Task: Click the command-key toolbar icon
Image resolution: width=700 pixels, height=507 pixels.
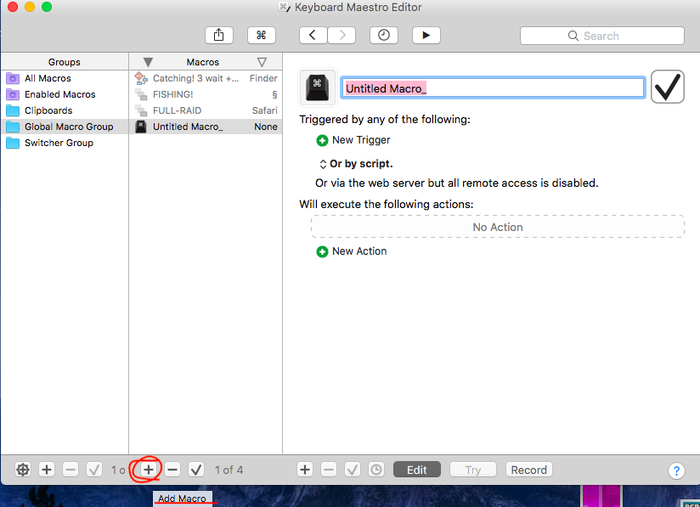Action: 261,35
